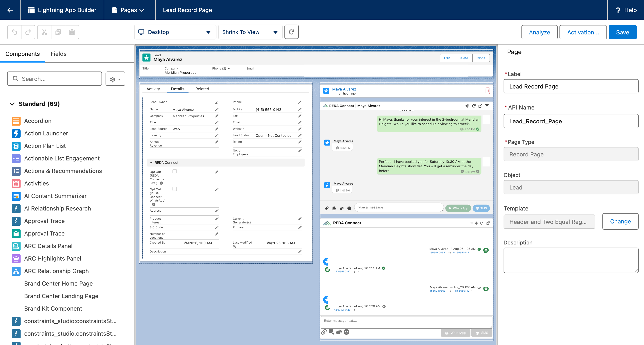Click the Clone button on lead header

click(481, 58)
